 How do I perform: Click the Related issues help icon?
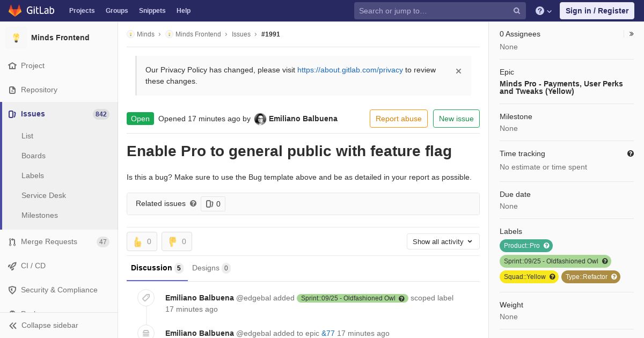click(193, 203)
